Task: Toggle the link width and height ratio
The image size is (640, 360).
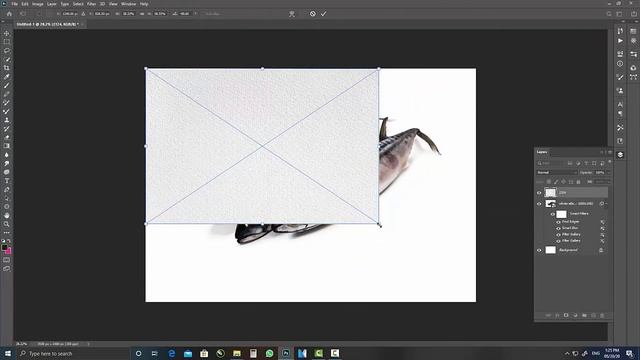Action: tap(142, 13)
